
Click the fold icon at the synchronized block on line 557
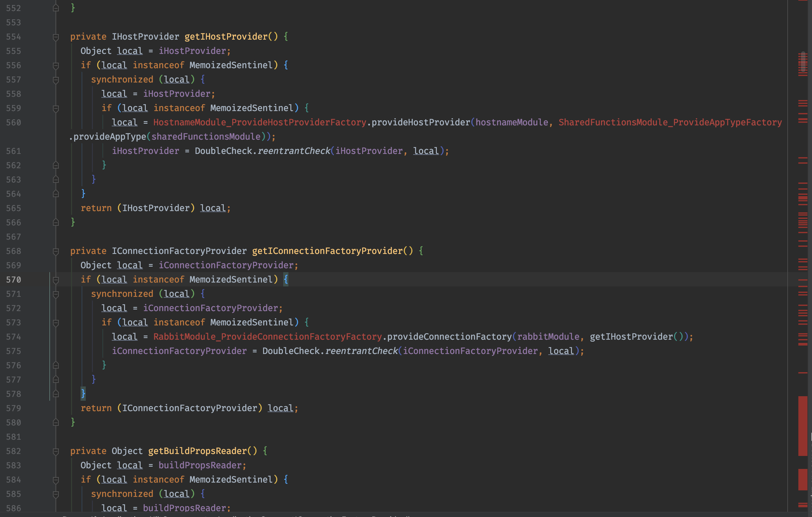56,80
